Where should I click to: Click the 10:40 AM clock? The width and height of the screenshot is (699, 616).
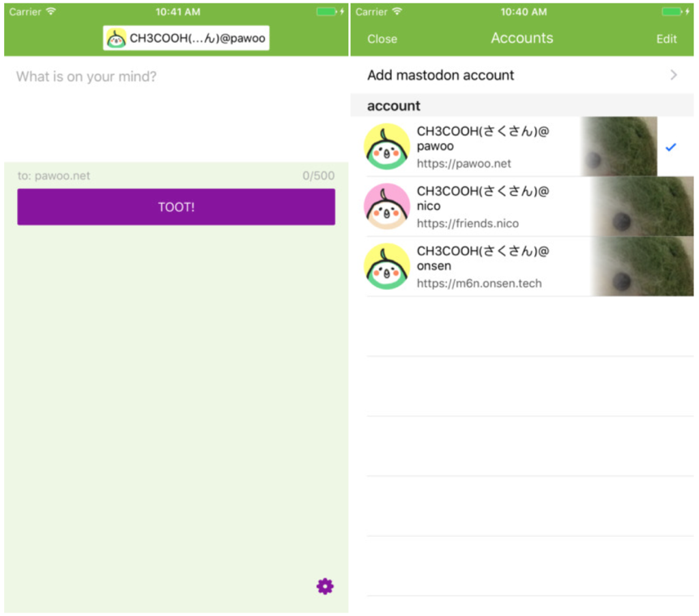pyautogui.click(x=524, y=12)
